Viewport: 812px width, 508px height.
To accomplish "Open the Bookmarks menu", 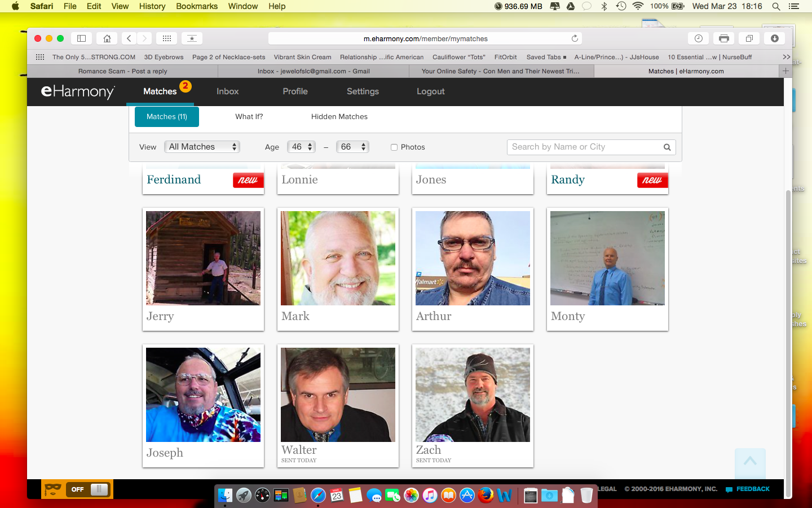I will point(197,6).
